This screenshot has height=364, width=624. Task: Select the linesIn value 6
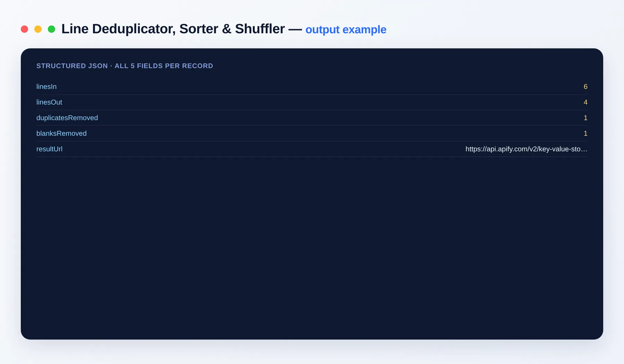click(x=585, y=87)
